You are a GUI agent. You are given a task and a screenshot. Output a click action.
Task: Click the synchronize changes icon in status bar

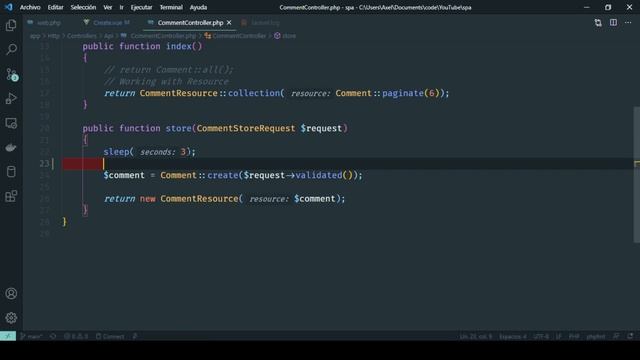pos(53,337)
